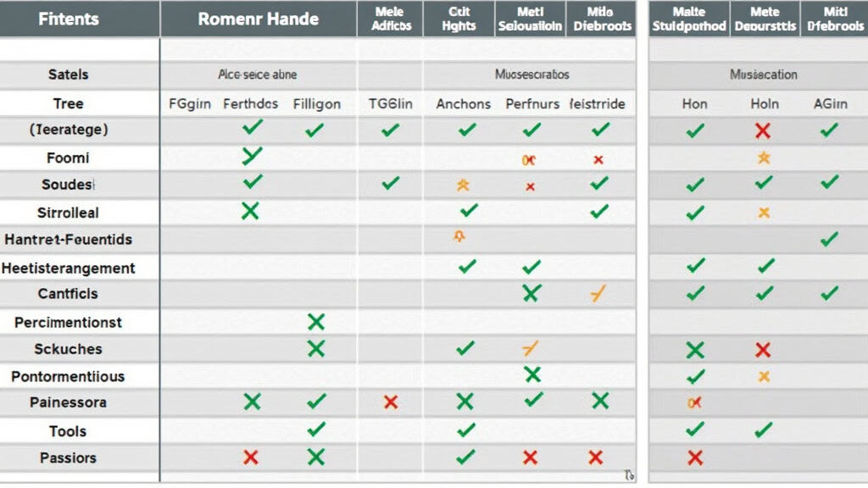Click the Fitents header cell
Image resolution: width=868 pixels, height=488 pixels.
pyautogui.click(x=68, y=19)
